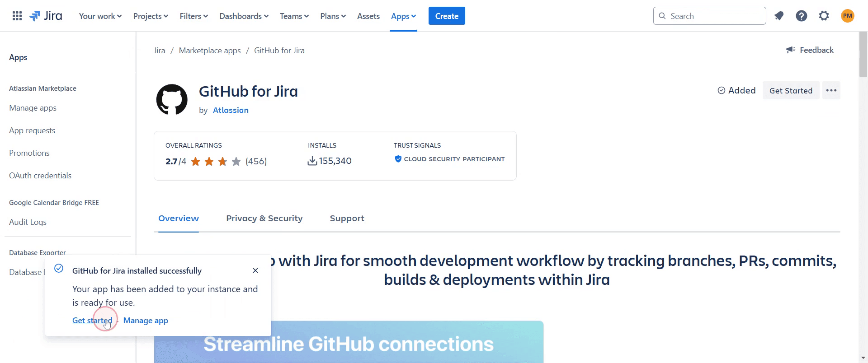
Task: Click Get started link in notification
Action: tap(92, 321)
